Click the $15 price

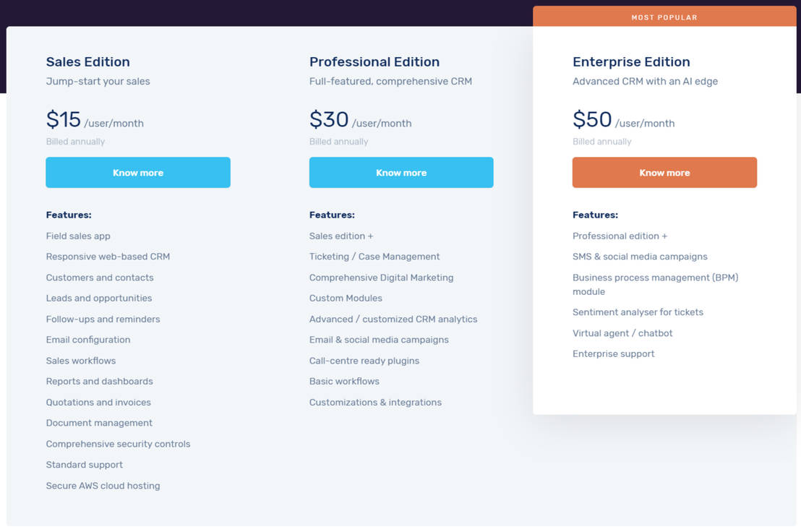point(64,119)
